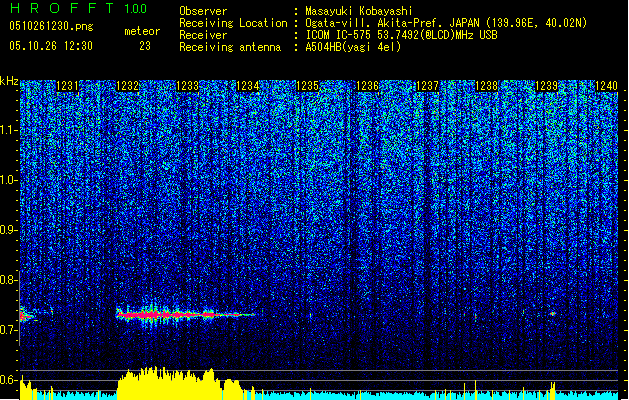629x400 pixels.
Task: Select antenna text A504HB(yagi 4el)
Action: (353, 47)
